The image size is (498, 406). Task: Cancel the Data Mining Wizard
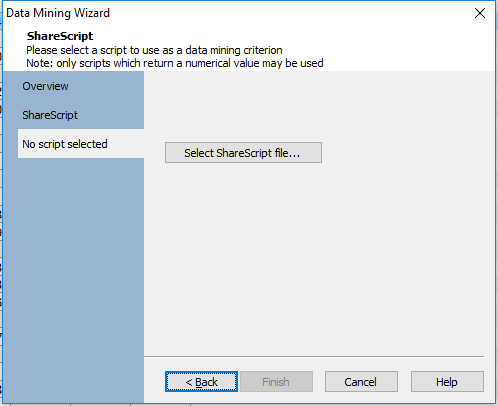[361, 382]
